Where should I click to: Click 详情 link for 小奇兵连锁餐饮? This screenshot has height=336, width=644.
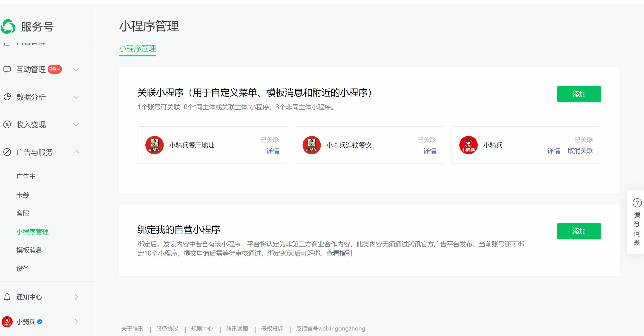[430, 151]
